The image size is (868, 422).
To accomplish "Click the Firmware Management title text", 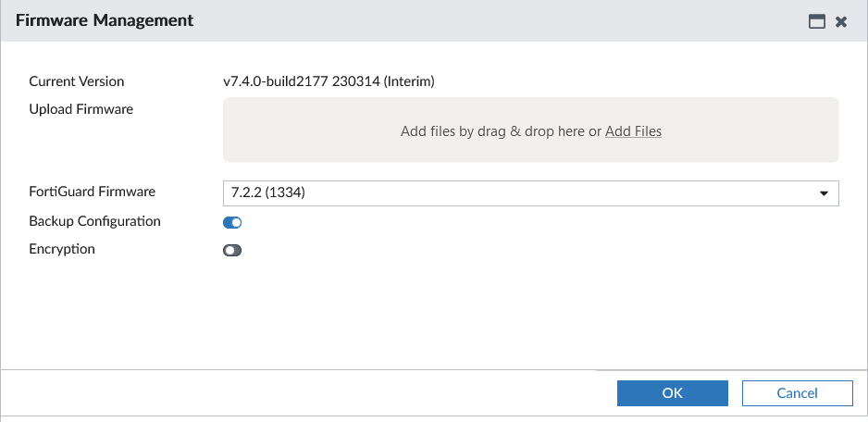I will pyautogui.click(x=105, y=20).
